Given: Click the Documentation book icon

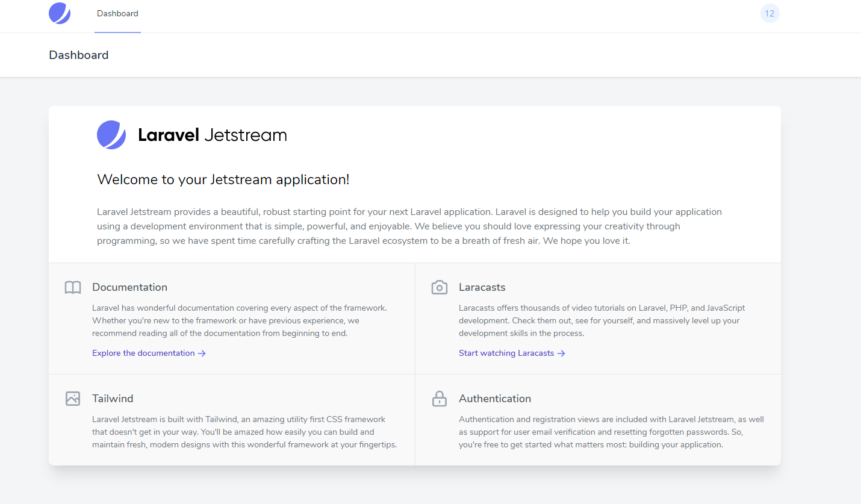Looking at the screenshot, I should point(73,288).
